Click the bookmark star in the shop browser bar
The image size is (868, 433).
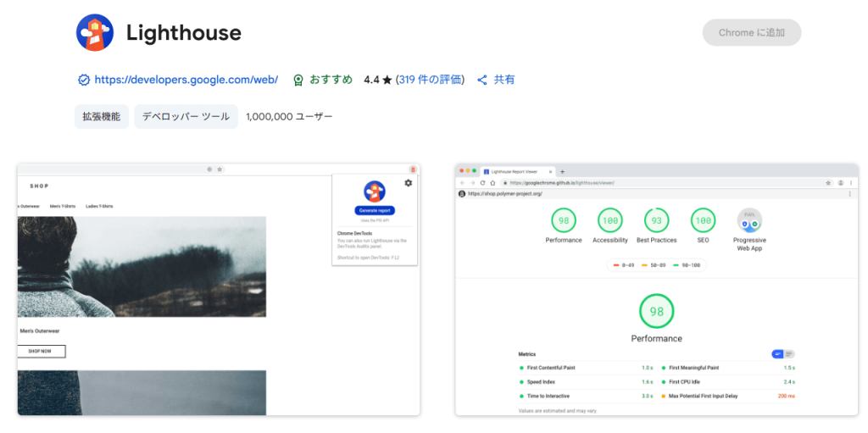220,169
